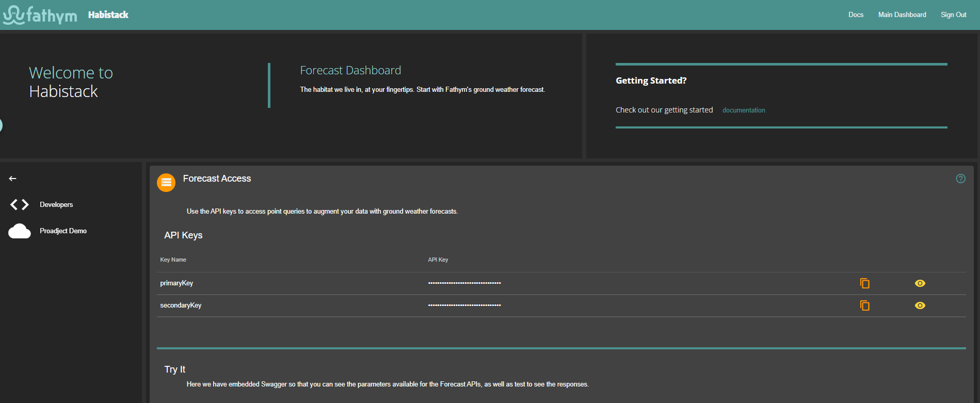This screenshot has height=403, width=980.
Task: Copy the secondaryKey API key
Action: 865,305
